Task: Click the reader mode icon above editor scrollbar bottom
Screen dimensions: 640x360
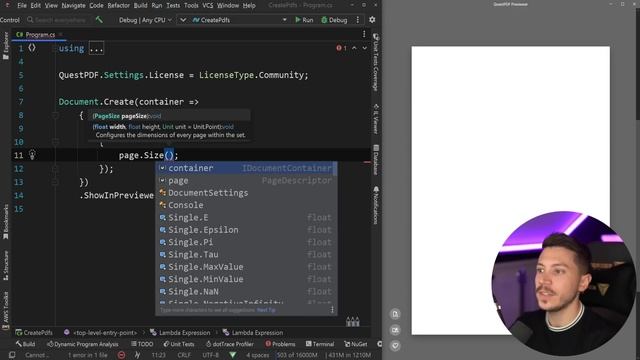Action: [353, 322]
